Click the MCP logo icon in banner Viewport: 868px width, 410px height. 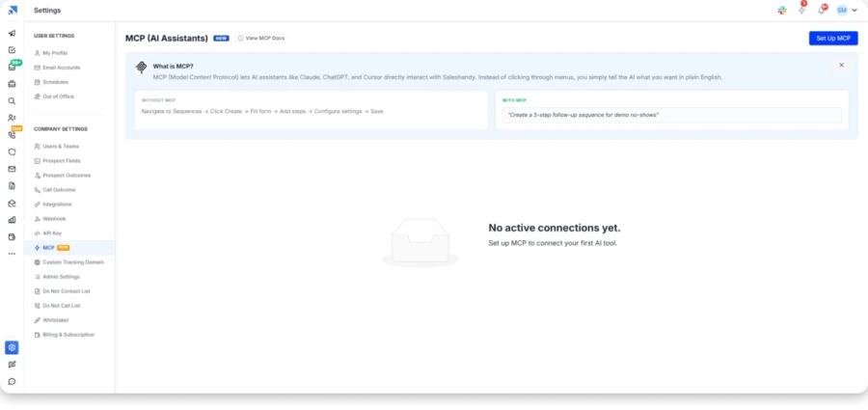coord(141,67)
